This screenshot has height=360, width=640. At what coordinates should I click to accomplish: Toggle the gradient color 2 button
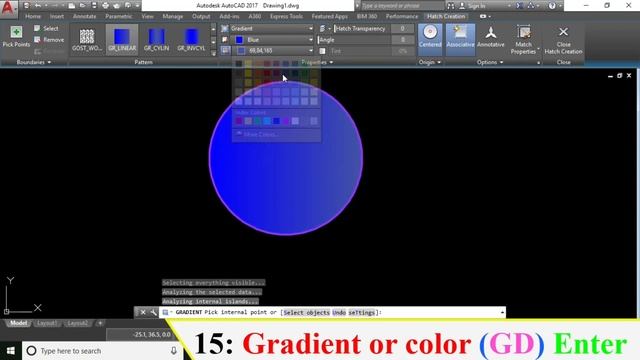point(225,51)
